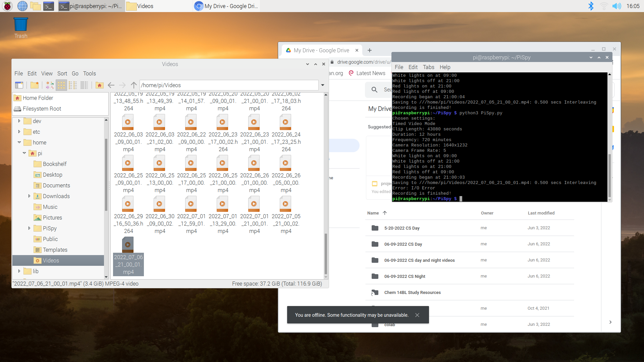Click the search icon in Google Drive

coord(374,89)
